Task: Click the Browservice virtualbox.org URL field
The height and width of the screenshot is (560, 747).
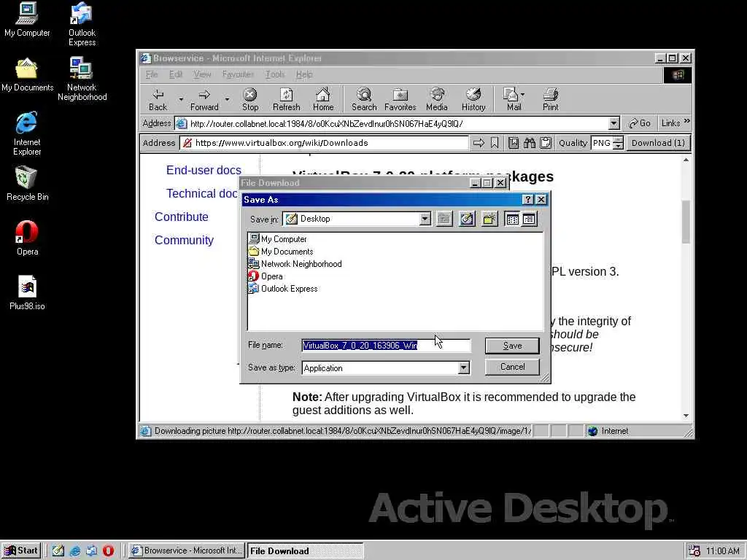Action: (x=324, y=143)
